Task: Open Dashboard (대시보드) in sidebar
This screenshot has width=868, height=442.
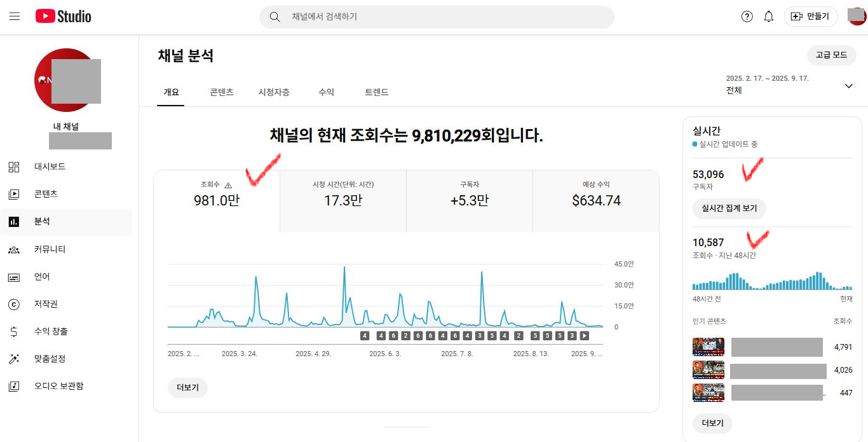Action: tap(50, 167)
